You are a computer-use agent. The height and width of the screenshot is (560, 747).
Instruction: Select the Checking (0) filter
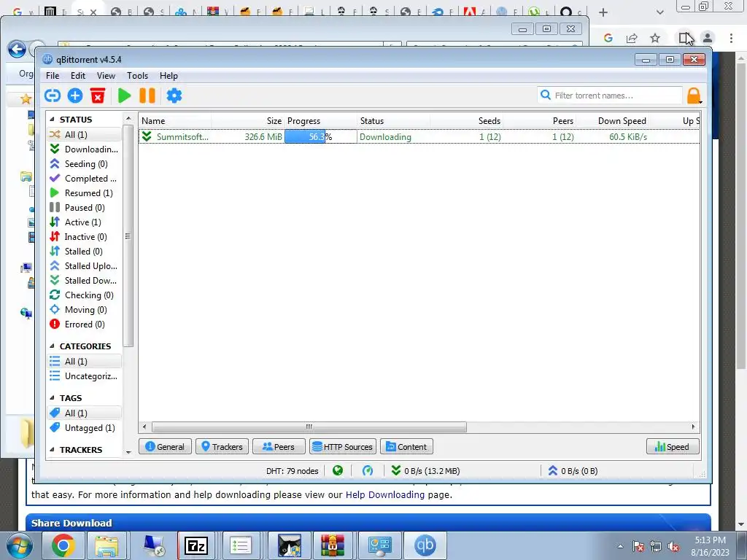pos(85,295)
